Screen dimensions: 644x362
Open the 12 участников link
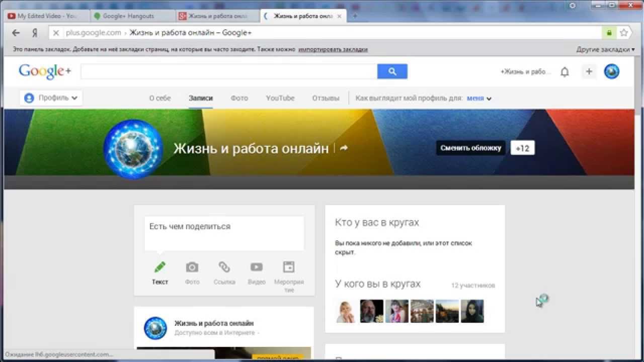point(473,285)
